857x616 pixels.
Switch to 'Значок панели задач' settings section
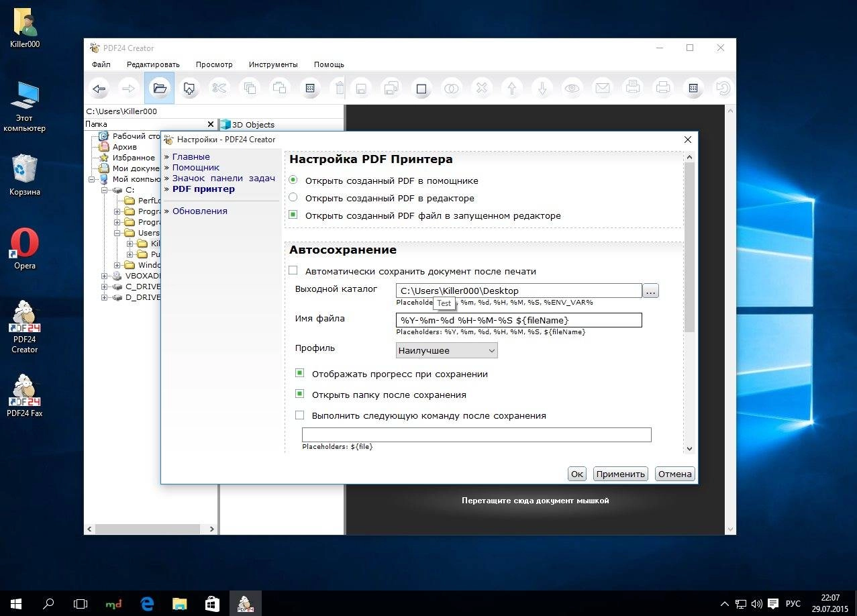pyautogui.click(x=223, y=178)
